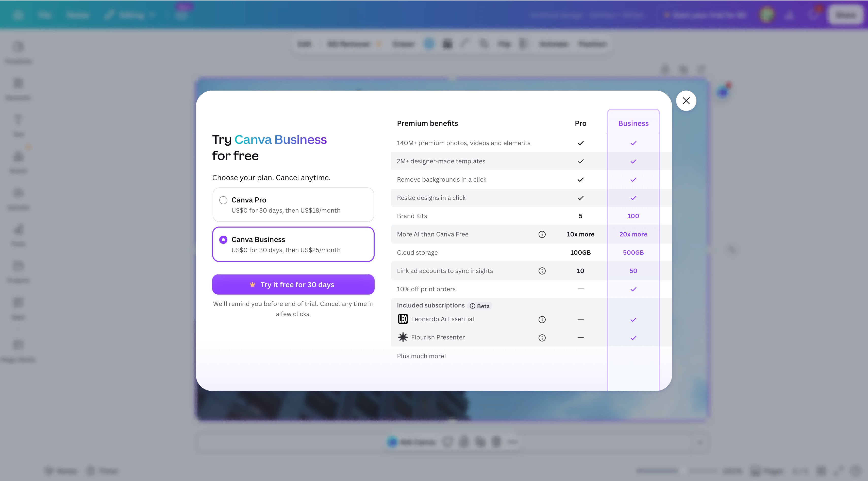The width and height of the screenshot is (868, 481).
Task: Click Business checkmark for 140M+ premium photos
Action: pyautogui.click(x=633, y=143)
